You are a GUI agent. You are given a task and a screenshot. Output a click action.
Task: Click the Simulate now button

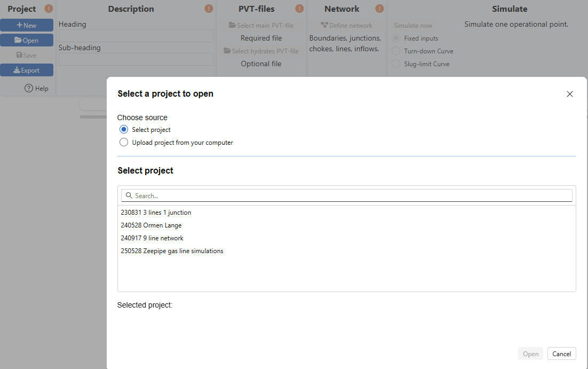[413, 25]
